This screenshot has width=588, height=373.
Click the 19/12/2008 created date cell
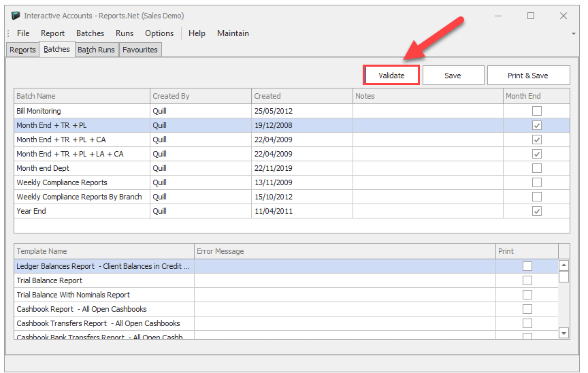click(302, 125)
